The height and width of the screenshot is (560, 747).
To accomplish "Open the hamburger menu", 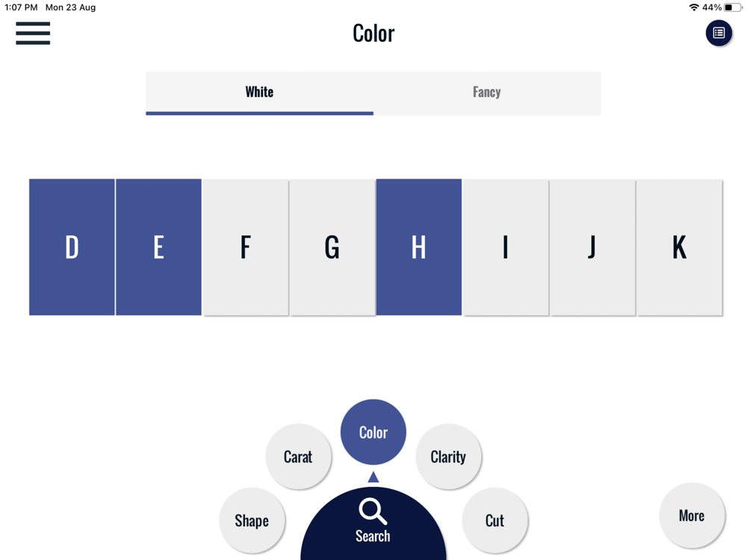I will (x=33, y=34).
